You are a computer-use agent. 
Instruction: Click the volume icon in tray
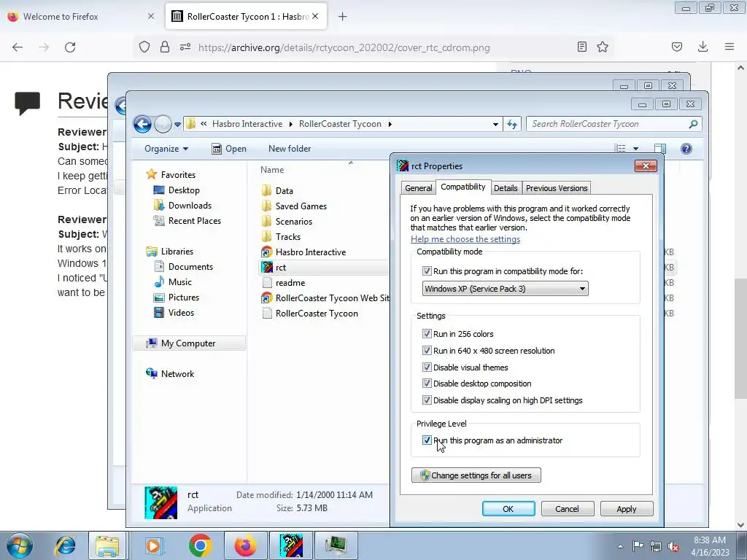coord(673,546)
